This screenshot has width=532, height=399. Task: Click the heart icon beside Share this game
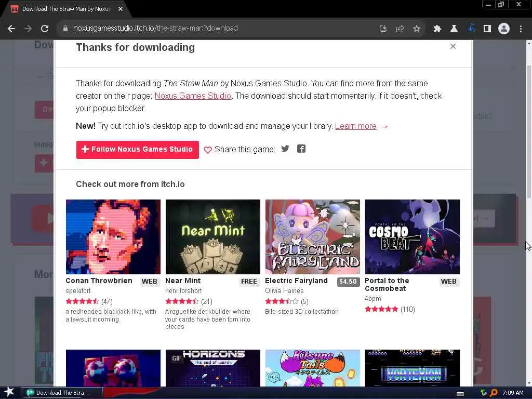208,150
